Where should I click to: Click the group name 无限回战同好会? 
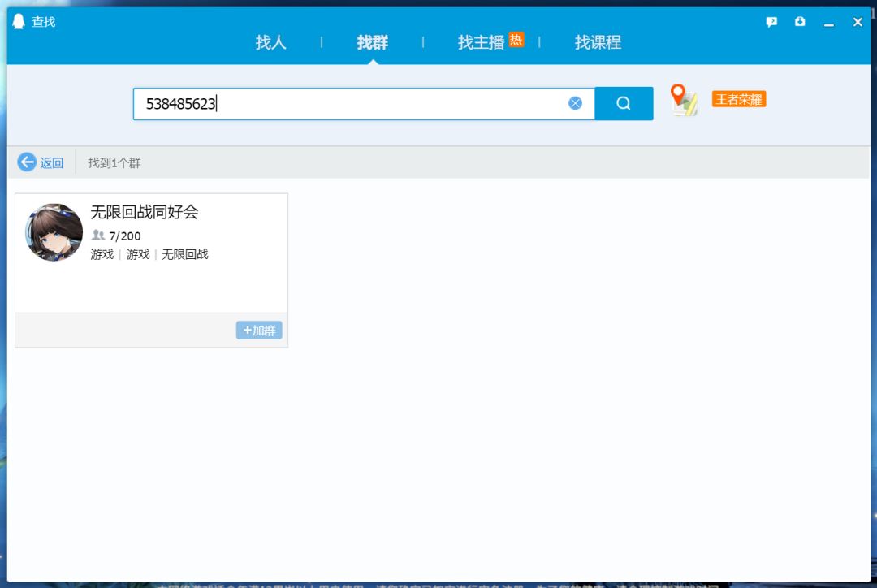click(145, 212)
